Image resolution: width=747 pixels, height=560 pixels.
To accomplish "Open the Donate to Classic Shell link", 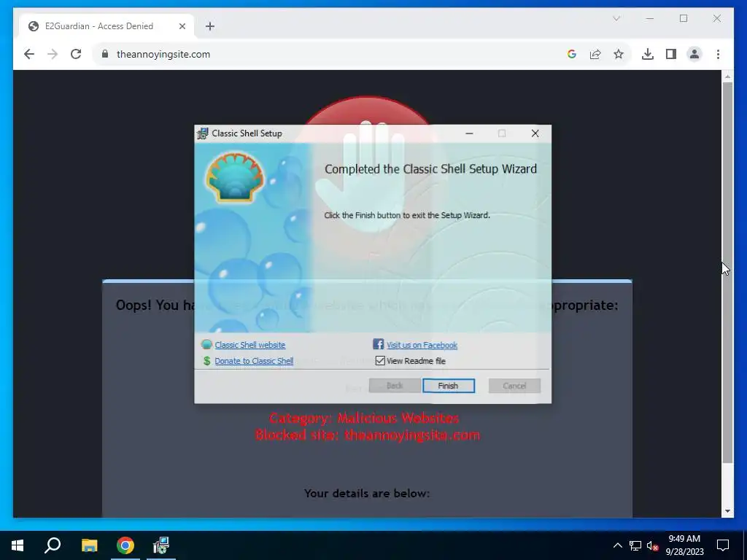I will [x=254, y=361].
